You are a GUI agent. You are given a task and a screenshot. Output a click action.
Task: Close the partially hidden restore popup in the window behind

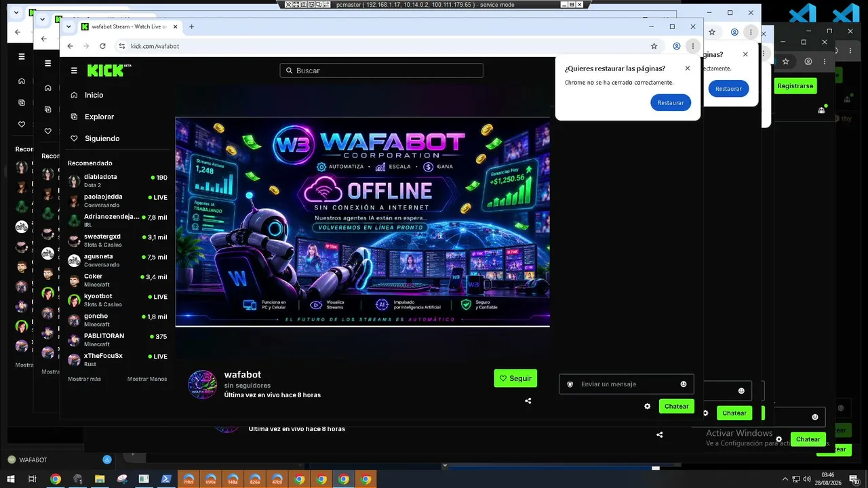745,54
